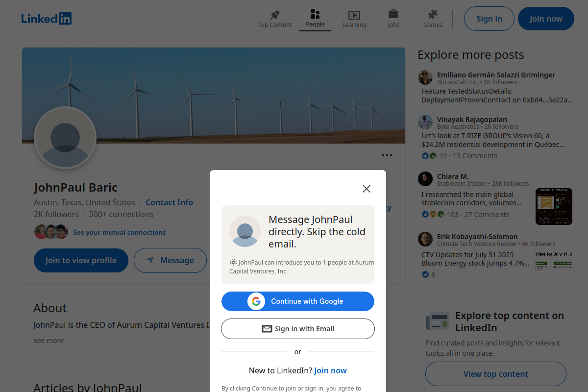Click Explore top content illustration icon

pyautogui.click(x=438, y=321)
